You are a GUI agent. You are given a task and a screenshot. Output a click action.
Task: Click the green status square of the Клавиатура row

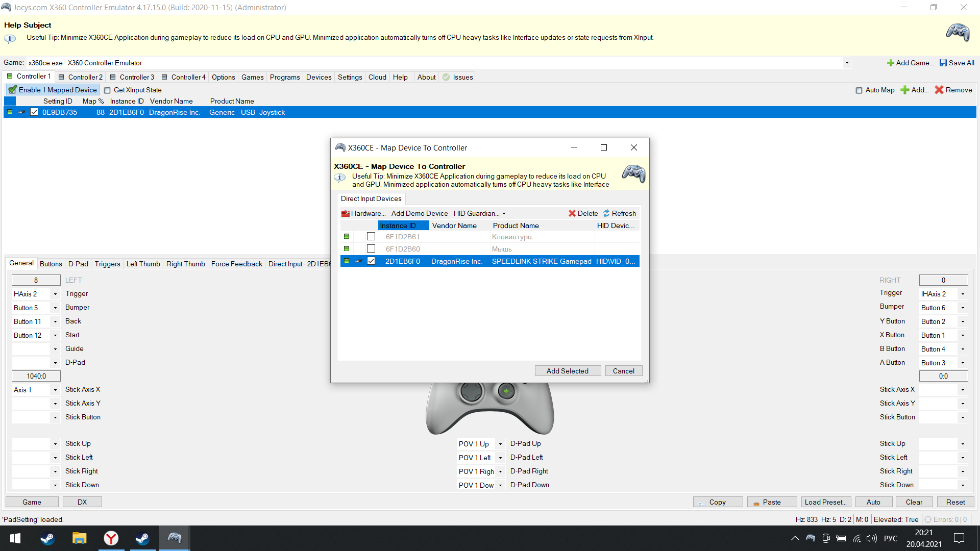click(x=347, y=237)
